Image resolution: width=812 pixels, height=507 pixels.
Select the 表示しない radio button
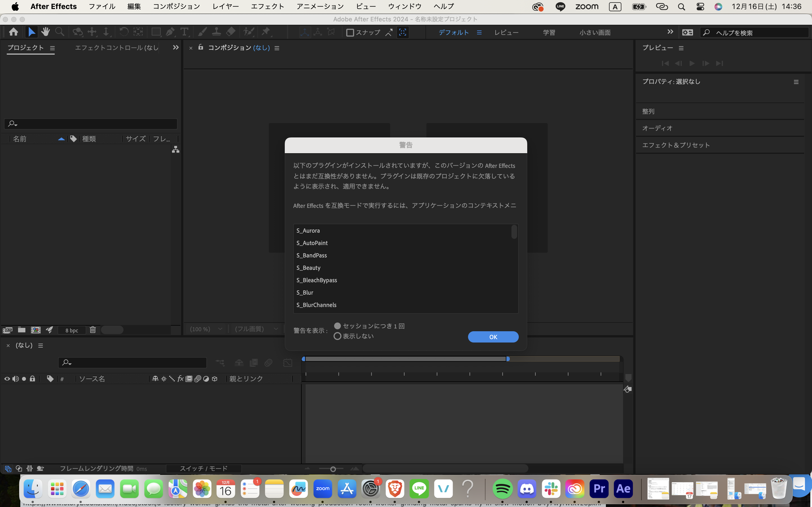(337, 336)
